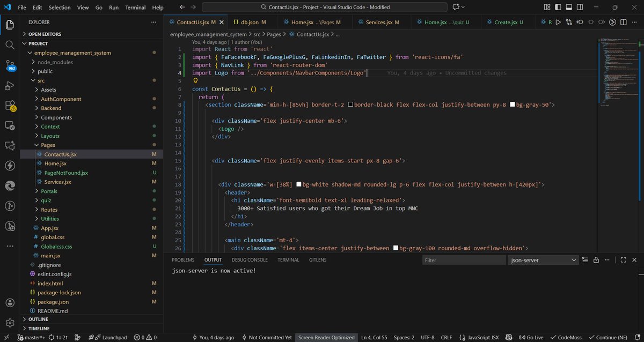
Task: Toggle output auto scroll lock
Action: pyautogui.click(x=596, y=260)
